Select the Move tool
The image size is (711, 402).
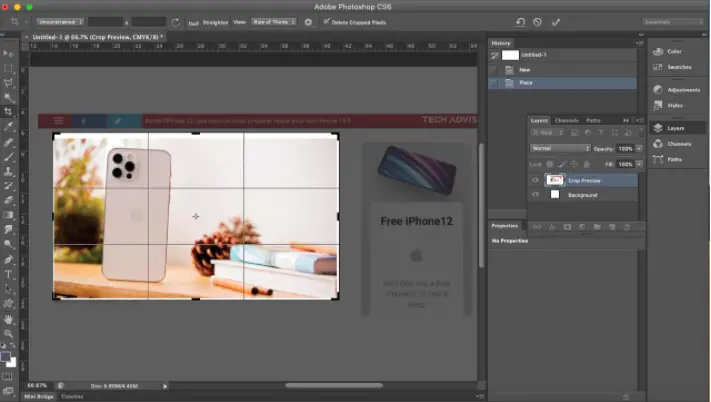tap(8, 54)
